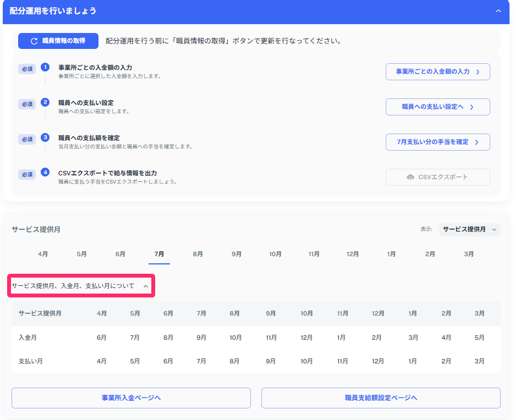
Task: Switch to the 8月 service month tab
Action: pyautogui.click(x=198, y=254)
